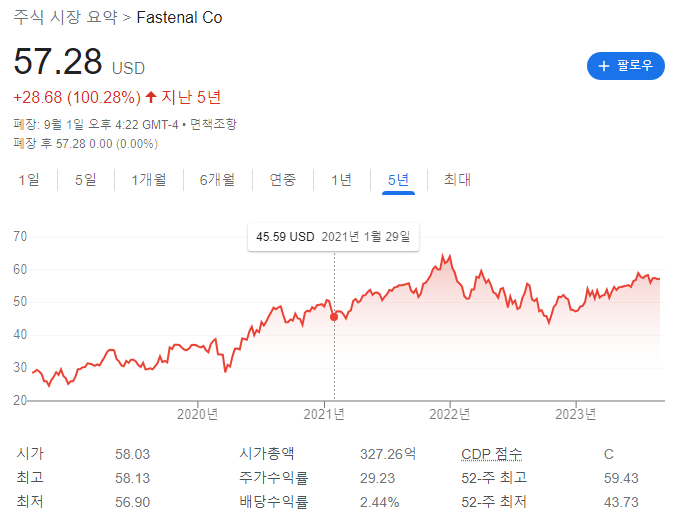Image resolution: width=673 pixels, height=518 pixels.
Task: Click the 2021년 axis label
Action: click(324, 414)
